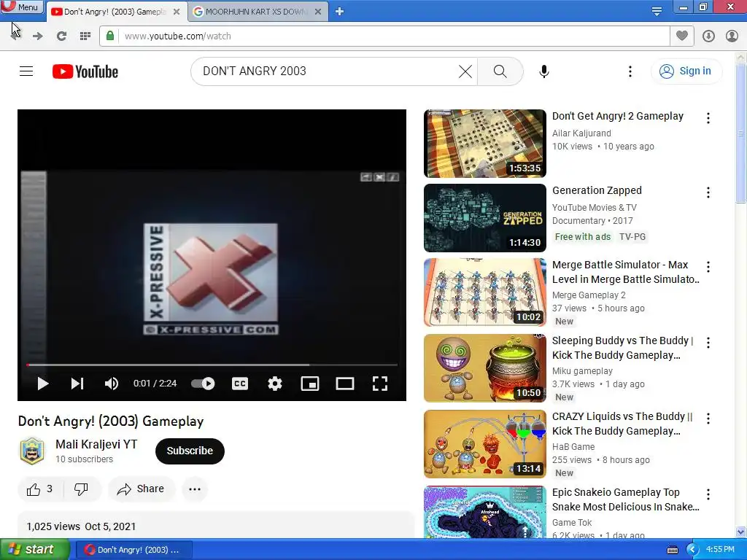Share the video
Viewport: 747px width, 560px height.
coord(141,489)
